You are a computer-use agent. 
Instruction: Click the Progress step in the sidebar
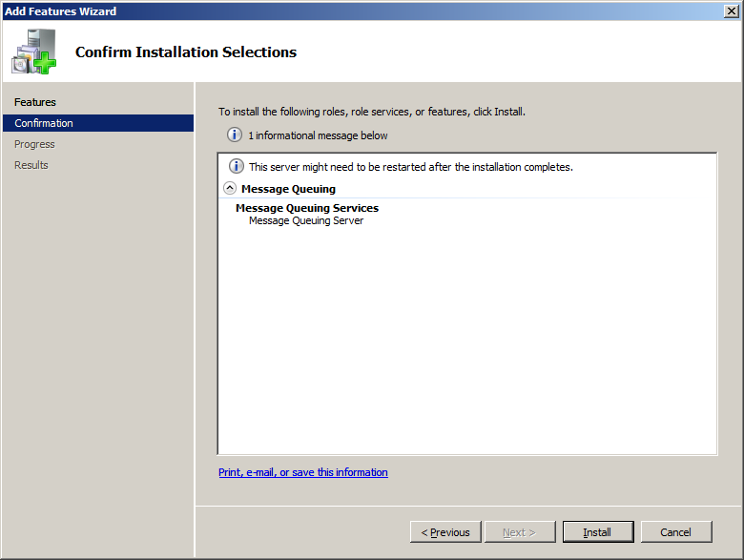(x=34, y=144)
